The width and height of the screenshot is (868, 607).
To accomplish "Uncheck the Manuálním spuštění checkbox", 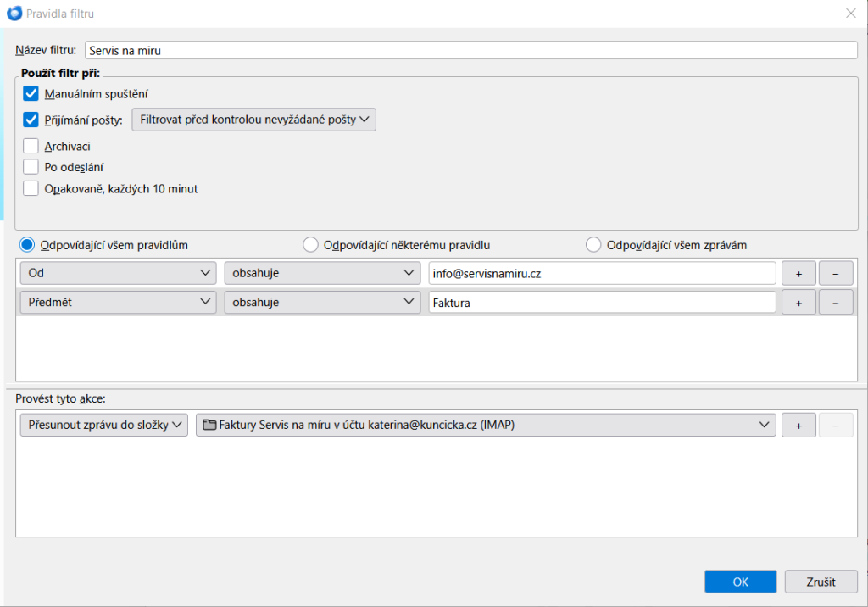I will 31,94.
